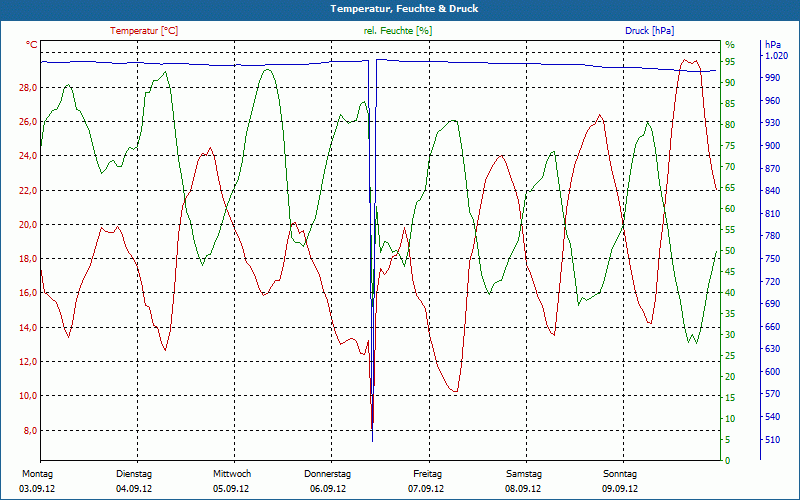The image size is (800, 500).
Task: Select the green 'rel. Feuchte [%]' legend label
Action: pyautogui.click(x=397, y=31)
